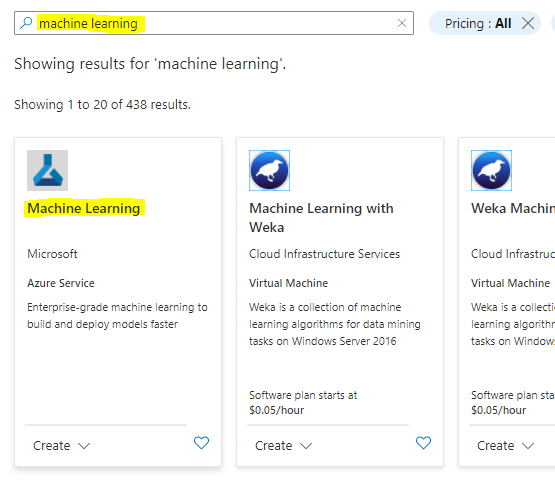Expand Create dropdown on Machine Learning with Weka
Screen dimensions: 555x480
click(x=284, y=445)
